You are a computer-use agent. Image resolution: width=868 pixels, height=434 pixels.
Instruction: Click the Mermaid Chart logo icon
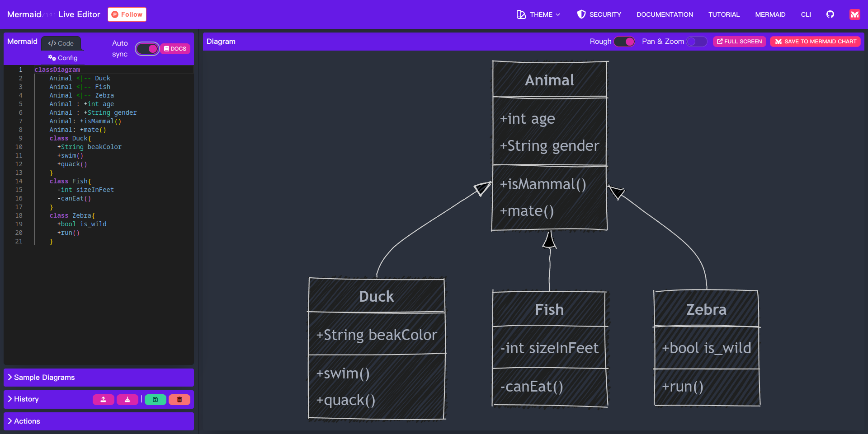(x=854, y=14)
